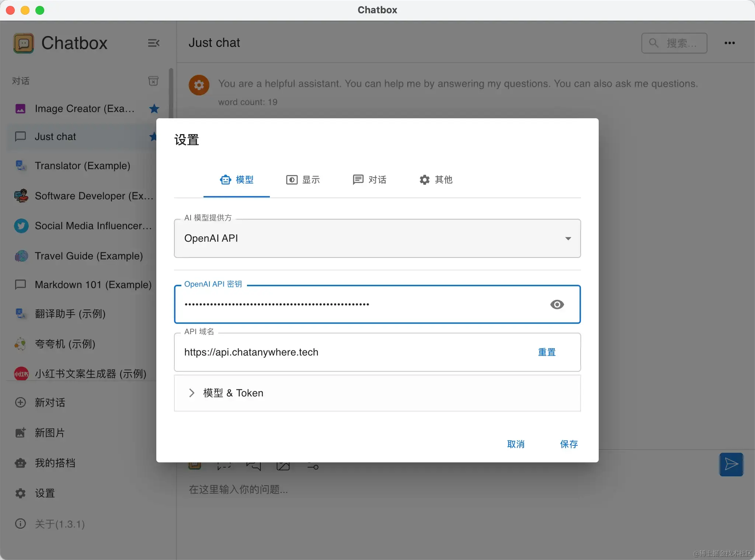
Task: Click the Travel Guide globe icon
Action: (21, 256)
